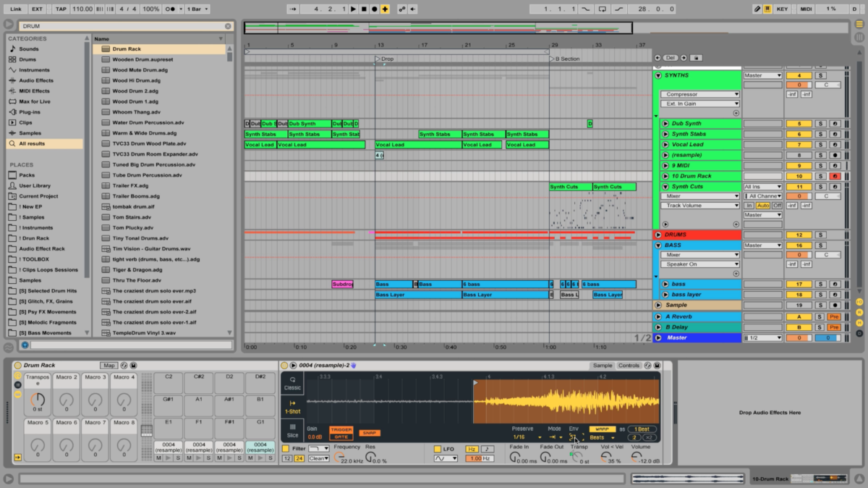This screenshot has width=868, height=488.
Task: Toggle the 10 Drum Rack track activator
Action: 799,176
